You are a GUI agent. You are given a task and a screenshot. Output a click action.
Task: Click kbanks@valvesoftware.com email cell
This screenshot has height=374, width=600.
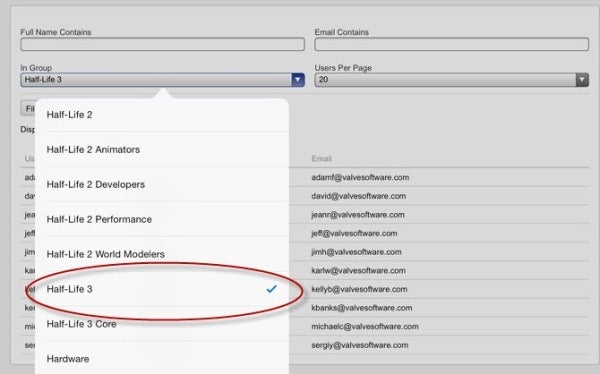click(362, 308)
